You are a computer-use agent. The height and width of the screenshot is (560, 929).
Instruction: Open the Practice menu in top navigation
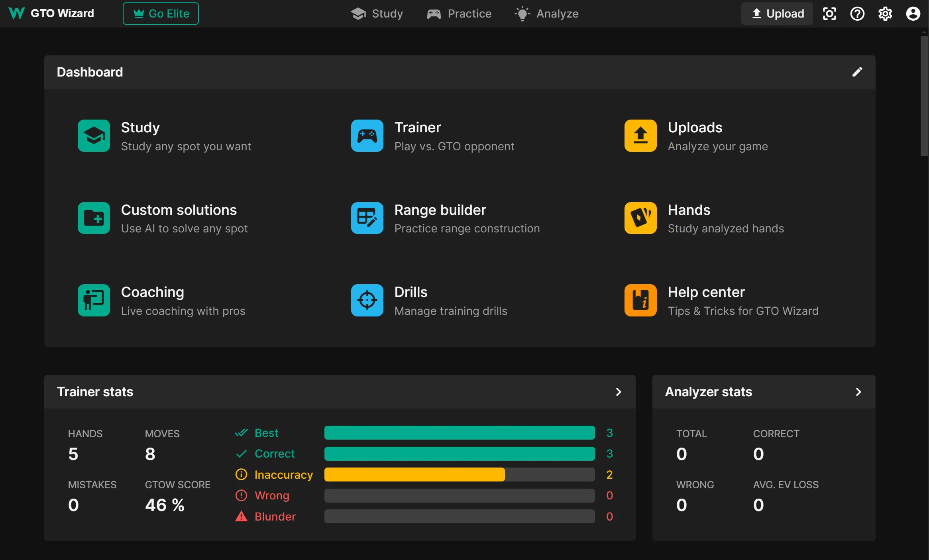point(459,14)
